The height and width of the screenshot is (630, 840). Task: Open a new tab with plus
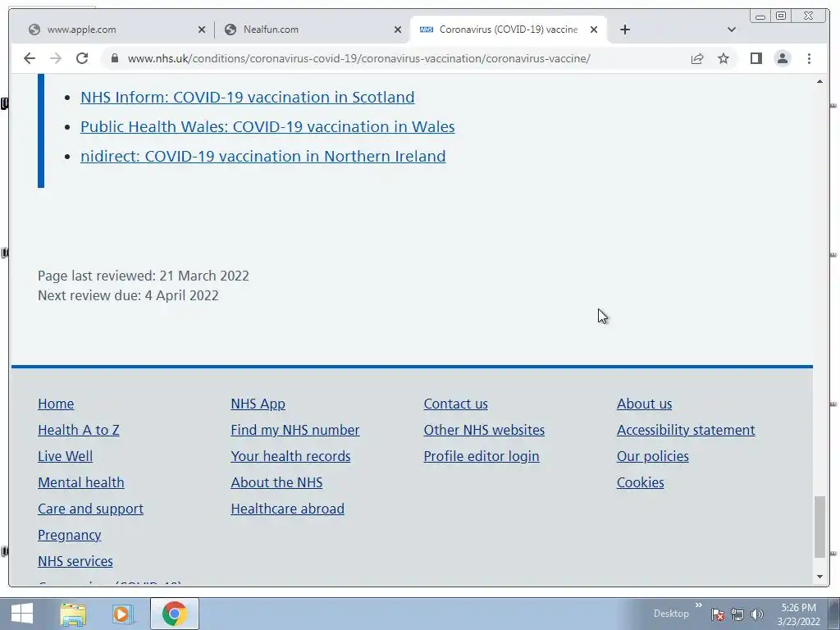[624, 30]
